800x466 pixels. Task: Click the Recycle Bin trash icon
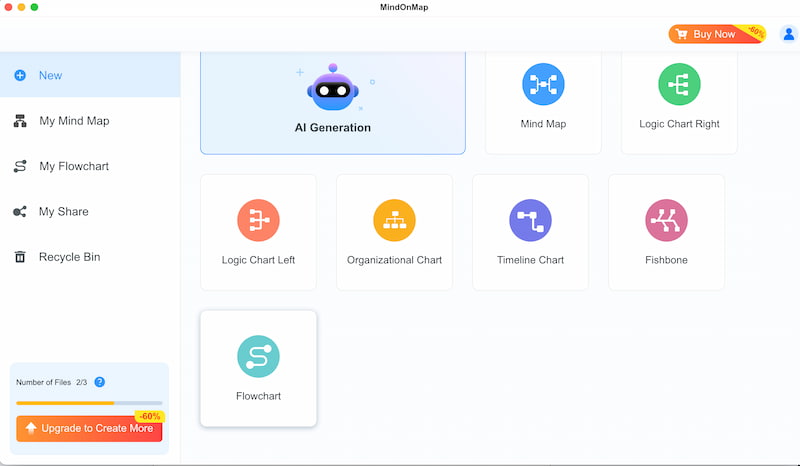click(20, 257)
